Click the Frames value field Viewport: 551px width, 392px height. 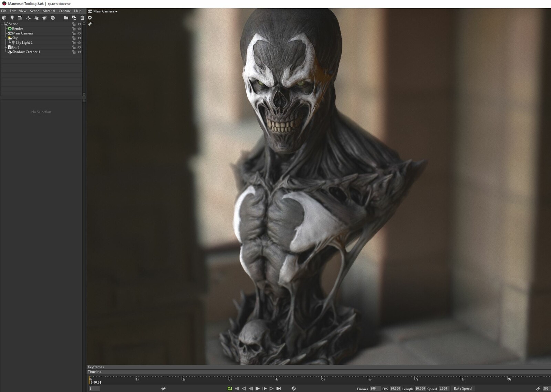375,389
